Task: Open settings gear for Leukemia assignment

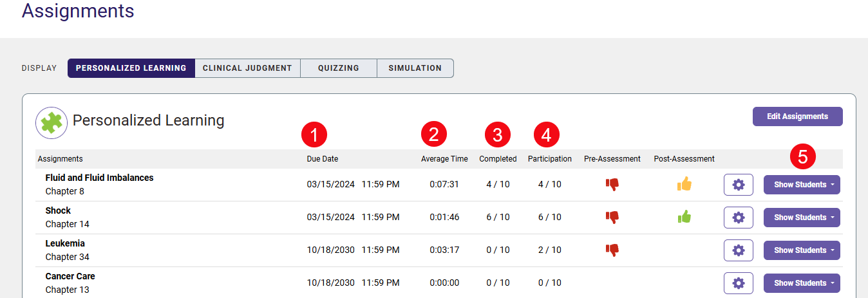Action: [x=739, y=250]
